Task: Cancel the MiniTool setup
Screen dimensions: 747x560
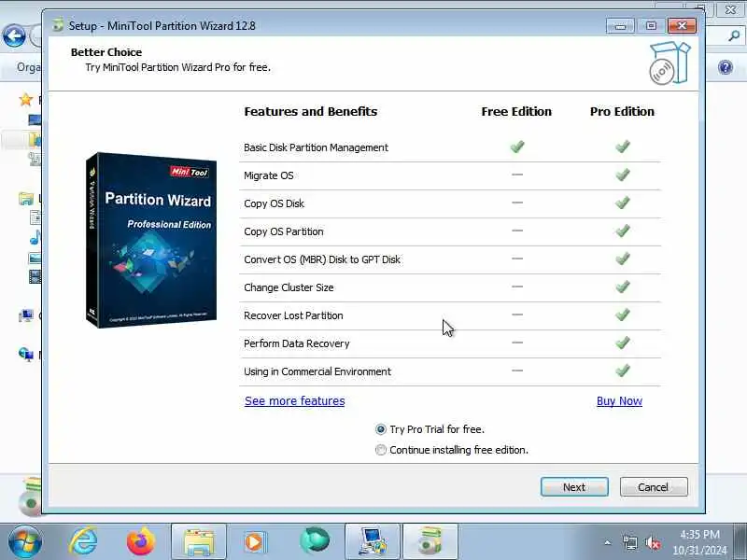Action: pos(653,486)
